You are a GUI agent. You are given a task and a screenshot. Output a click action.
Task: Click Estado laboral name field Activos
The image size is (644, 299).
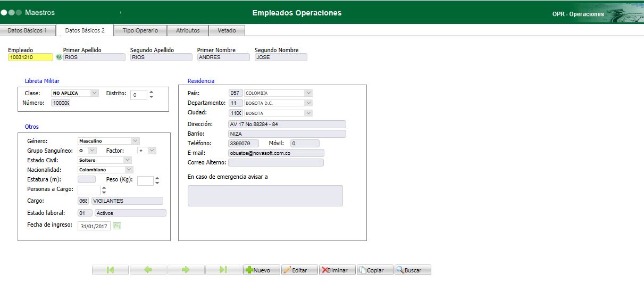tap(130, 213)
